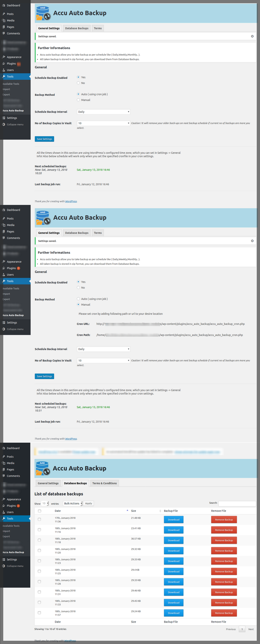
Task: Open Dashboard icon beside the database backups list
Action: 4,448
